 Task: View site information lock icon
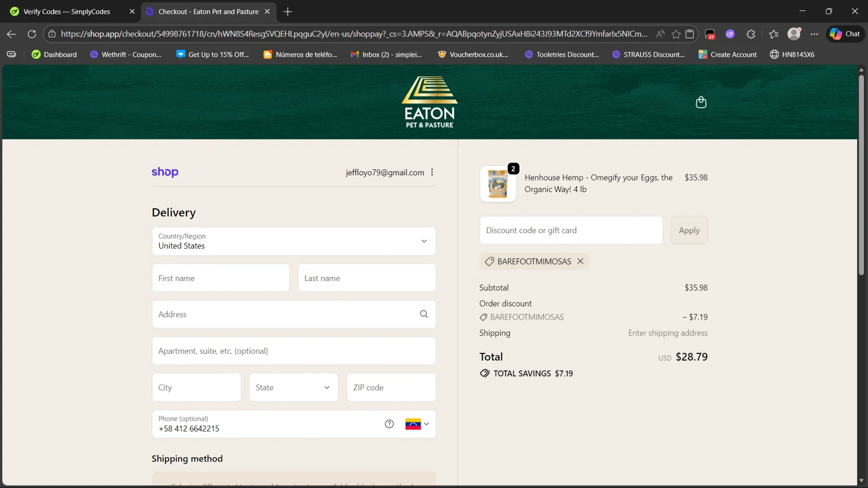(x=52, y=34)
